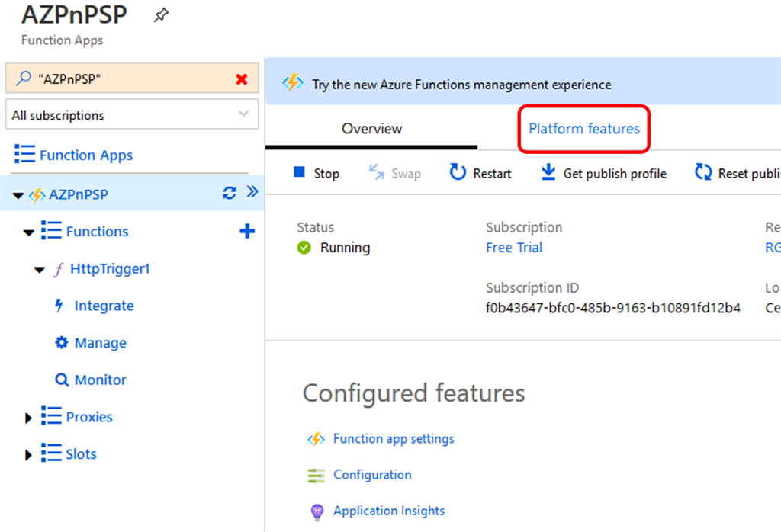Stop the function app

[x=317, y=173]
